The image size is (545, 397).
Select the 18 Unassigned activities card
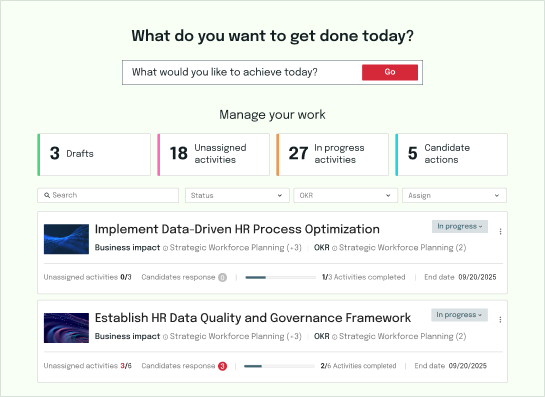pos(213,155)
